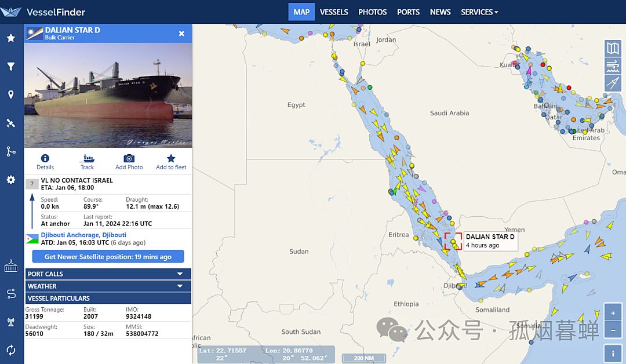Viewport: 626px width, 364px height.
Task: Switch to the Vessels tab
Action: tap(334, 12)
